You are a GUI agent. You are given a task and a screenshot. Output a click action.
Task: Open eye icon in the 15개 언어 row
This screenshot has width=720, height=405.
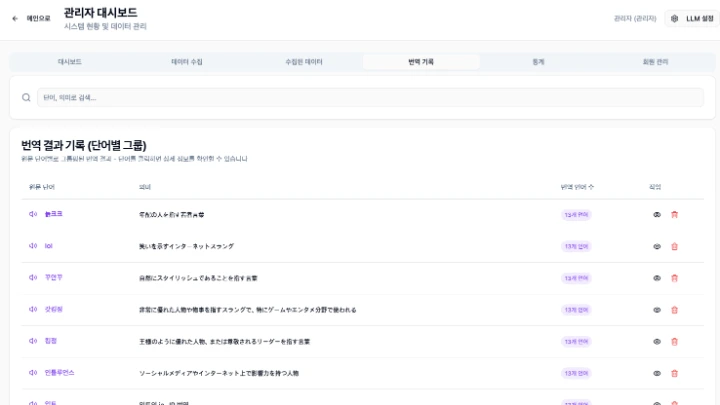tap(657, 215)
